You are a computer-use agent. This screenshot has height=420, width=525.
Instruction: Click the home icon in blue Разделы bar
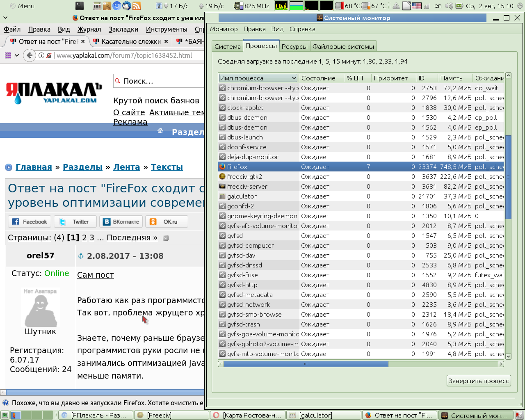(x=160, y=131)
